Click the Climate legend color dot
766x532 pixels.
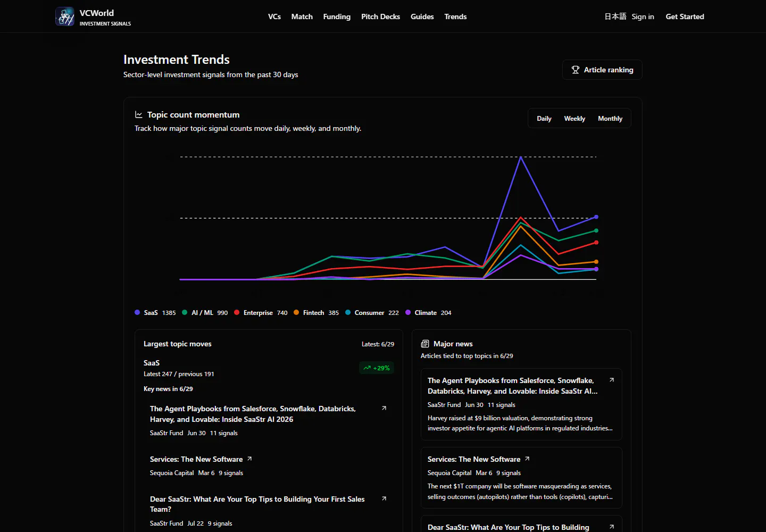[408, 312]
